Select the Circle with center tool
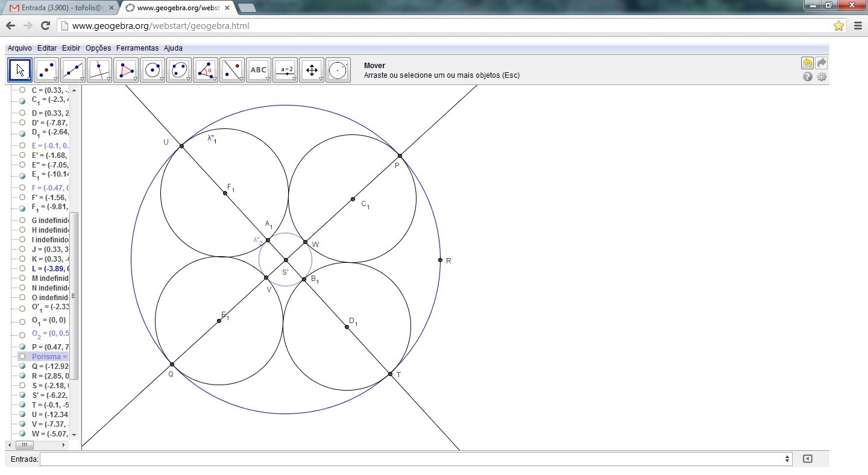The image size is (868, 475). point(153,70)
